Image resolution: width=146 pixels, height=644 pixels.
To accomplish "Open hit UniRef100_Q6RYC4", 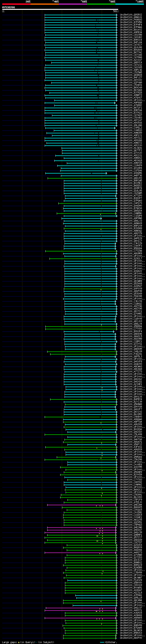I will pos(131,63).
